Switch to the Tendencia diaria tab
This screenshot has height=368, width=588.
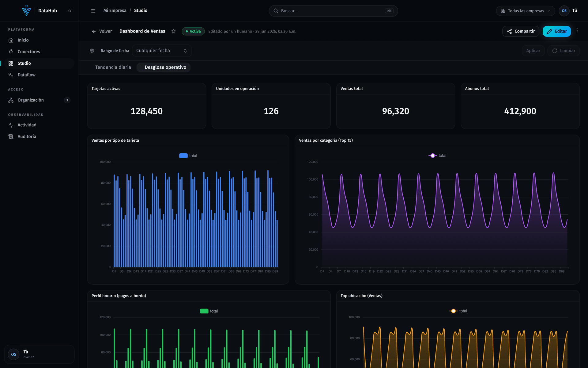point(113,67)
